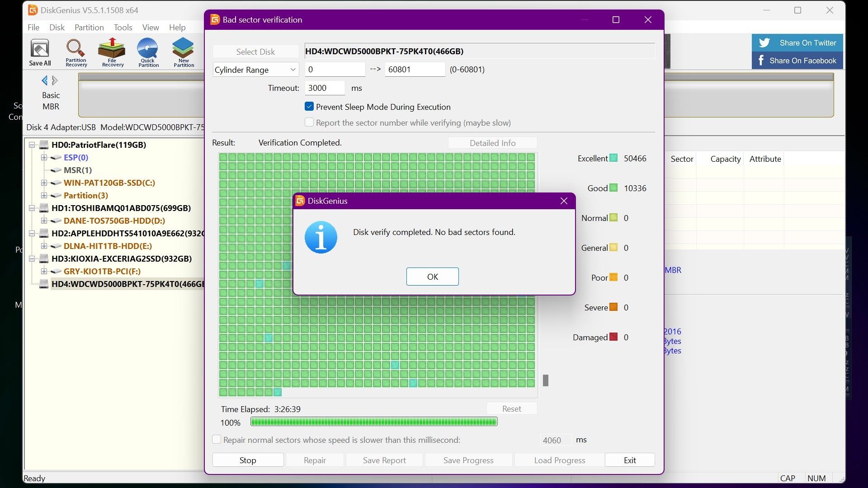Click the Facebook f icon
Image resolution: width=868 pixels, height=488 pixels.
point(761,61)
